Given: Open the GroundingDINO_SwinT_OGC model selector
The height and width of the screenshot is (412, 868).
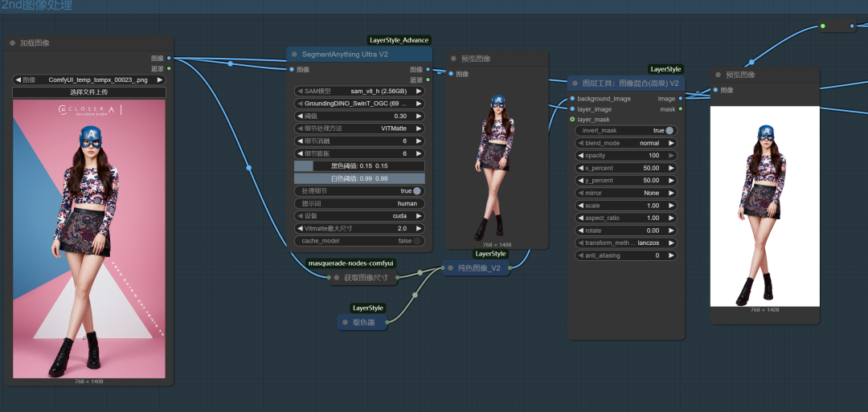Looking at the screenshot, I should [x=359, y=104].
